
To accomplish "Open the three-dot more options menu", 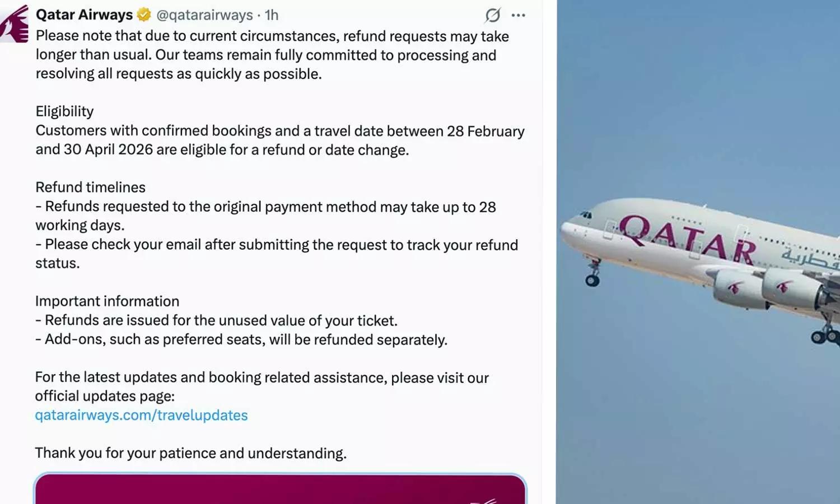I will click(x=519, y=15).
